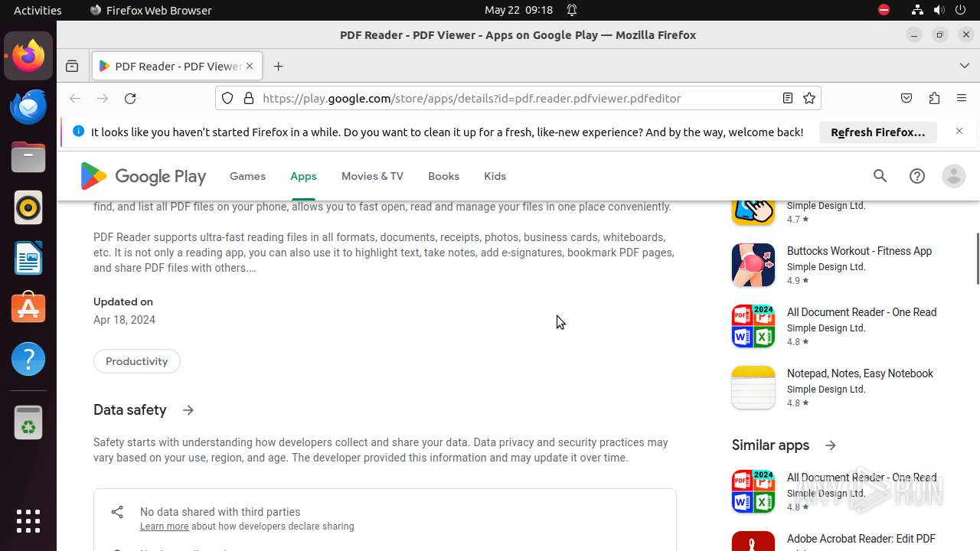Open the Firefox application hamburger menu

[x=962, y=98]
